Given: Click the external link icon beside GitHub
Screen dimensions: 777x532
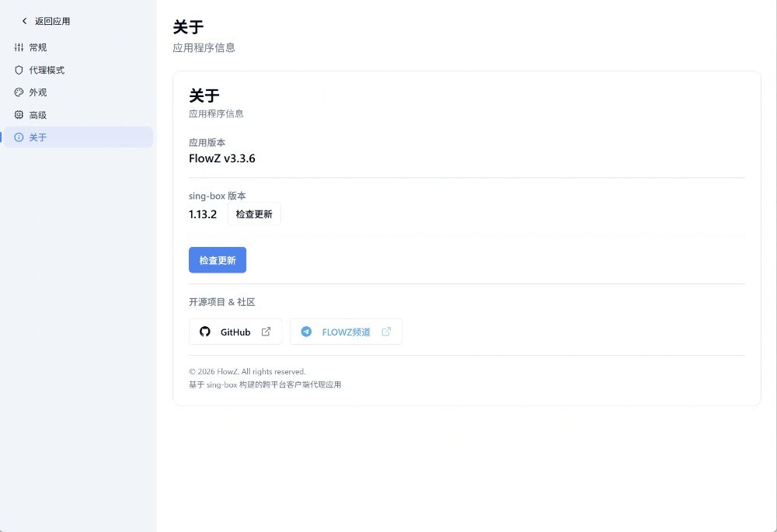Looking at the screenshot, I should pos(266,332).
